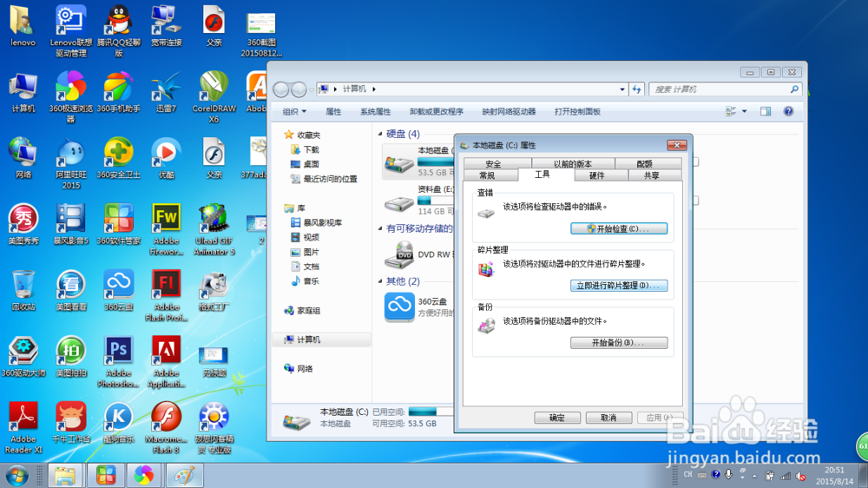Select 网络 in explorer navigation pane
The image size is (868, 488).
[x=299, y=369]
